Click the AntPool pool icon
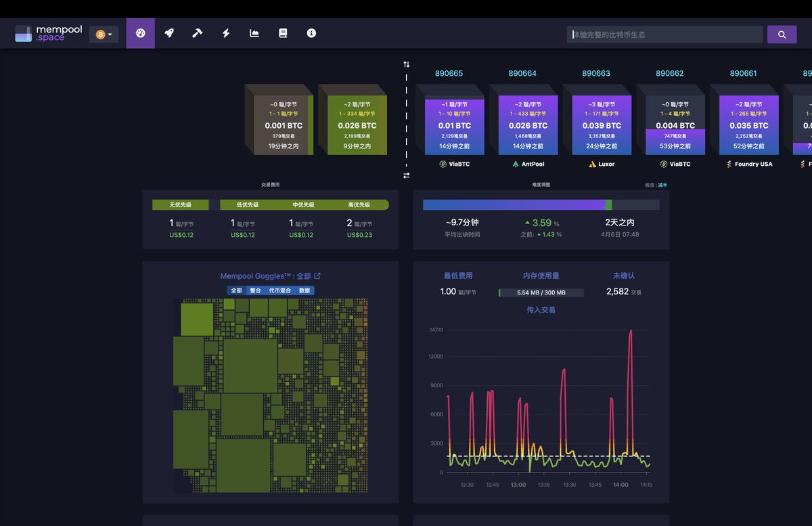Screen dimensions: 812x526 click(516, 164)
